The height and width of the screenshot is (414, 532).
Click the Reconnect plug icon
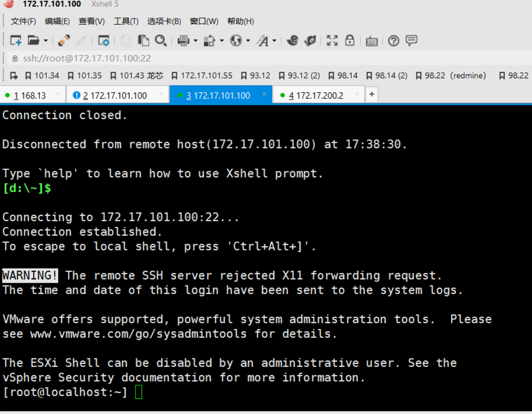coord(64,41)
